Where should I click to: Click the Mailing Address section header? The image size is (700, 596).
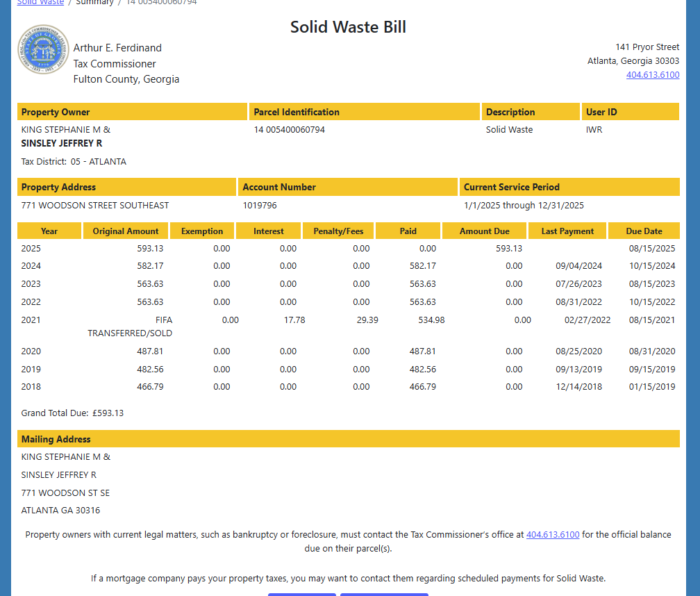(x=56, y=439)
